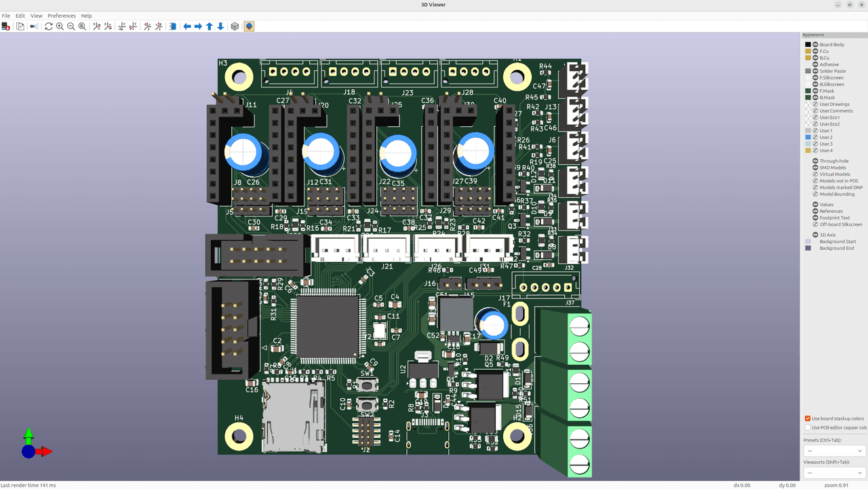The image size is (868, 489).
Task: Open the View menu
Action: [x=36, y=16]
